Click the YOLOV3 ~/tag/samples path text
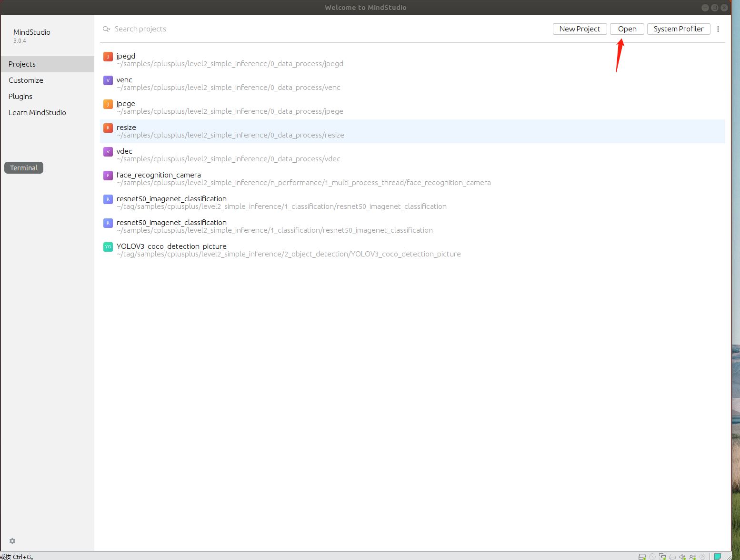 point(289,254)
